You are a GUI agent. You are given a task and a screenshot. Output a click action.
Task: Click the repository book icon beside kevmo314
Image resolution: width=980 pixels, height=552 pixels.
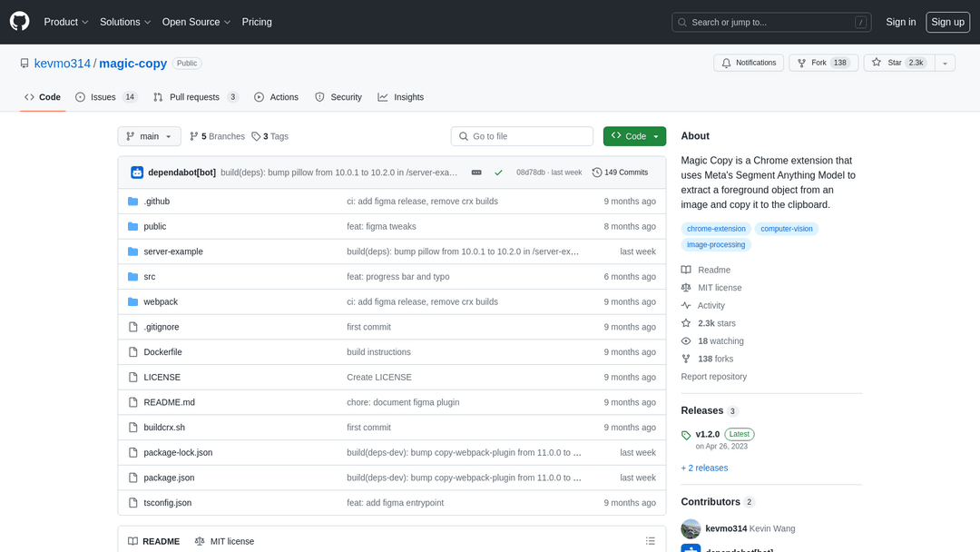pyautogui.click(x=24, y=64)
